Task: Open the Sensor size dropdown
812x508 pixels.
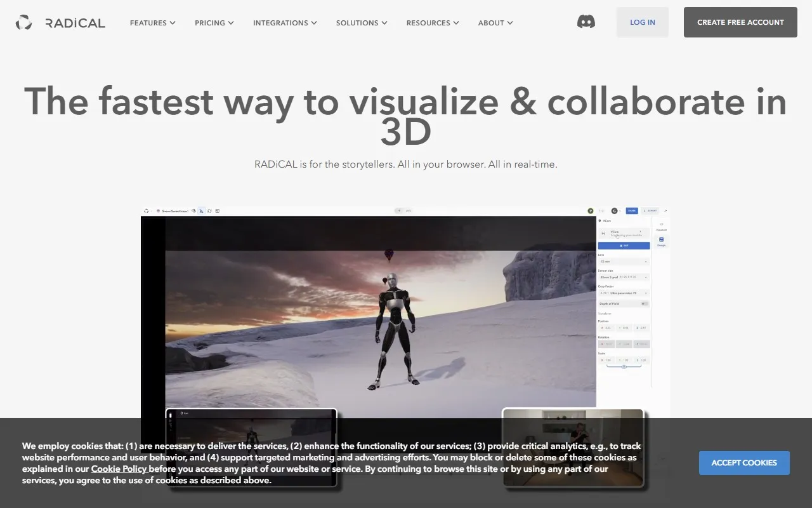Action: click(624, 277)
